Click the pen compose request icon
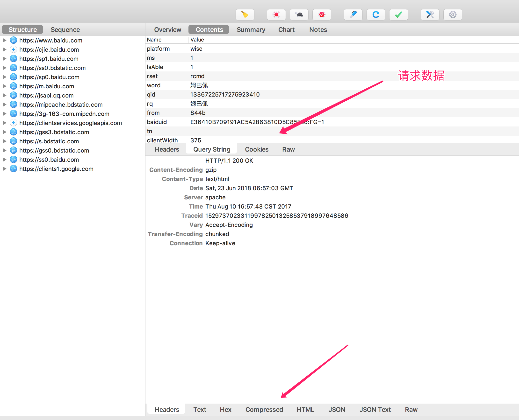The width and height of the screenshot is (519, 420). pyautogui.click(x=353, y=14)
